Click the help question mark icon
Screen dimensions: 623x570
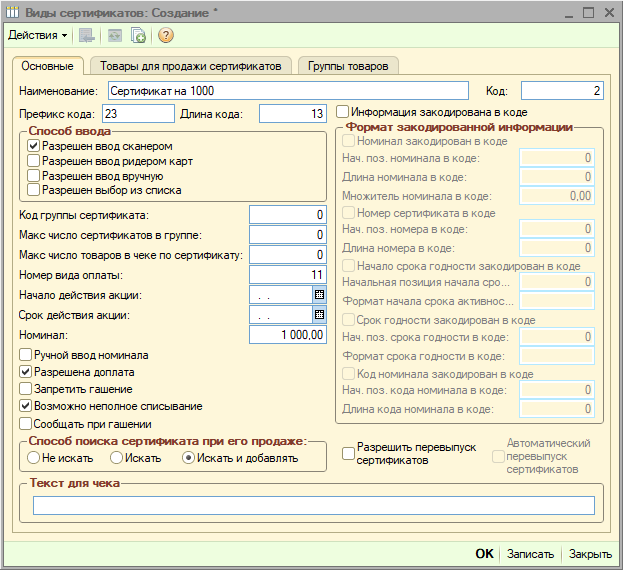pos(166,35)
